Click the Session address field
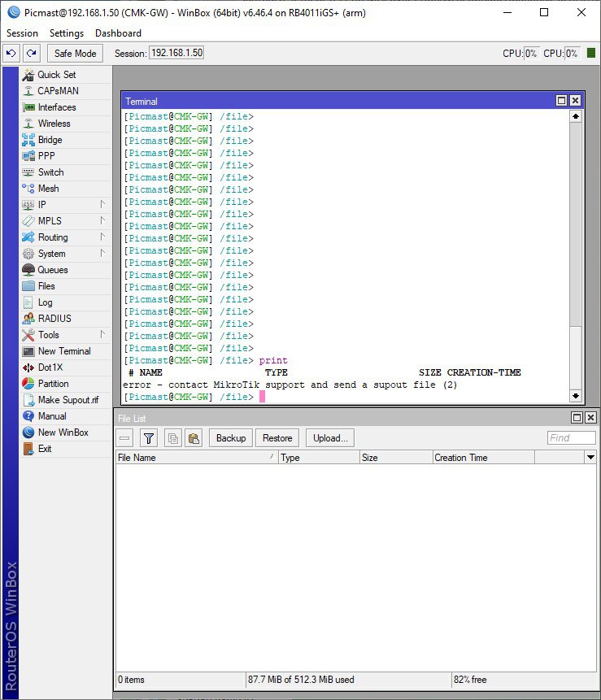 click(x=176, y=53)
